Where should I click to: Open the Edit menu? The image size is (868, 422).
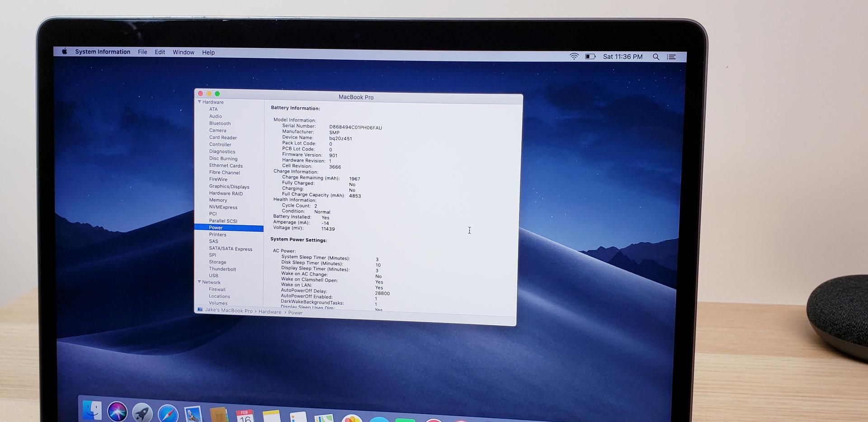[x=160, y=52]
